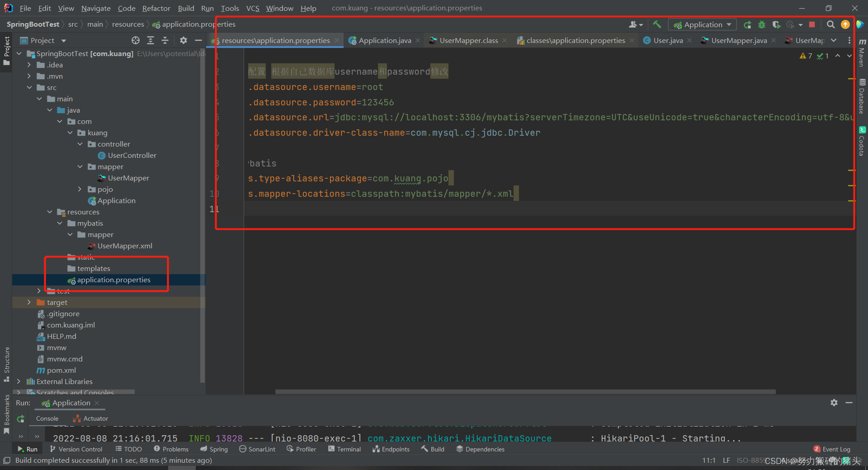Open the Bookmarks side tool window

6,414
